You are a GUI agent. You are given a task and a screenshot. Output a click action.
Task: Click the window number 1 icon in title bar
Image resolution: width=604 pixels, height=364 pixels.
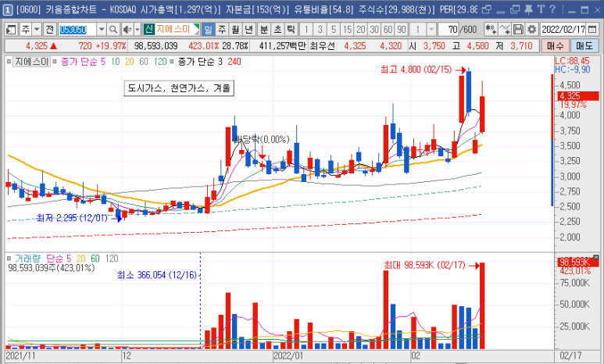[x=8, y=9]
